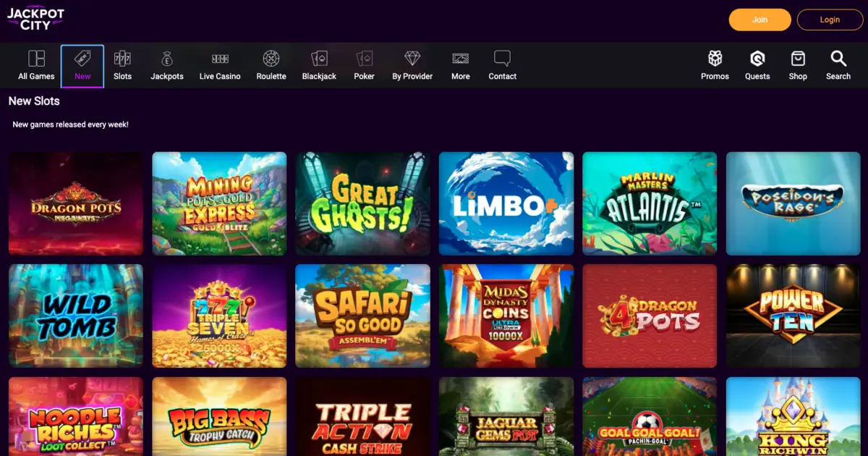868x456 pixels.
Task: Open Blackjack cards icon
Action: [x=319, y=59]
